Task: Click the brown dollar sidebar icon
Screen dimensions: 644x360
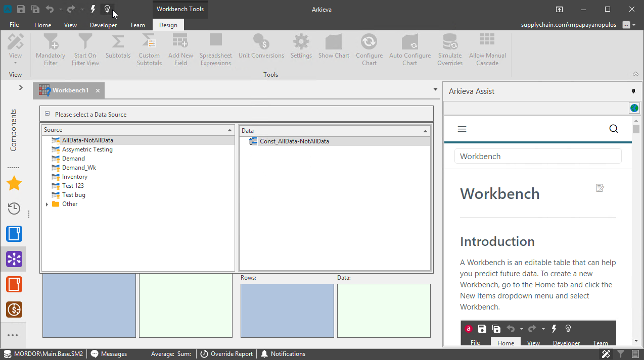Action: click(x=14, y=310)
